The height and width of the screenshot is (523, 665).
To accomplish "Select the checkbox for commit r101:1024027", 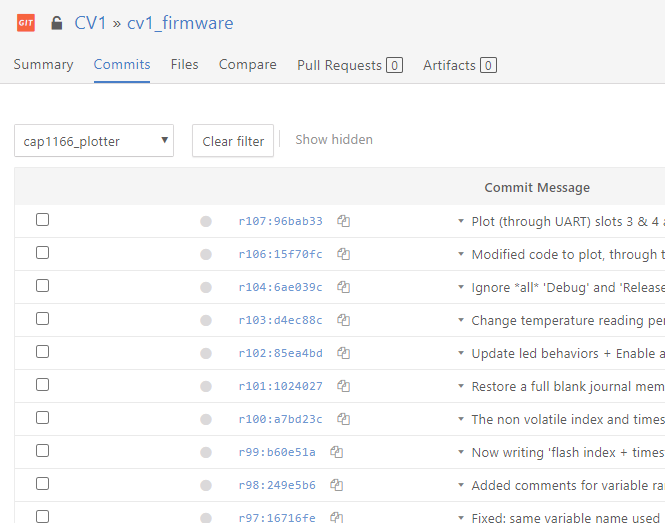I will click(42, 385).
